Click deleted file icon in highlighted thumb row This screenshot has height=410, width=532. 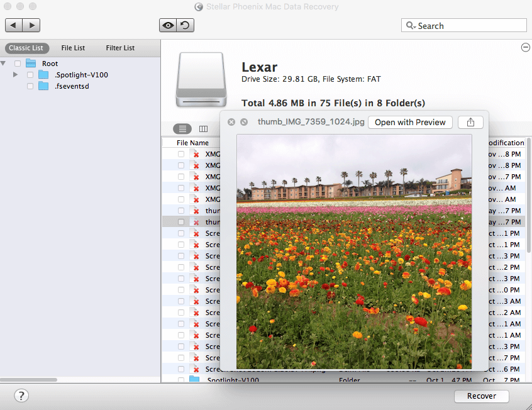pyautogui.click(x=195, y=222)
